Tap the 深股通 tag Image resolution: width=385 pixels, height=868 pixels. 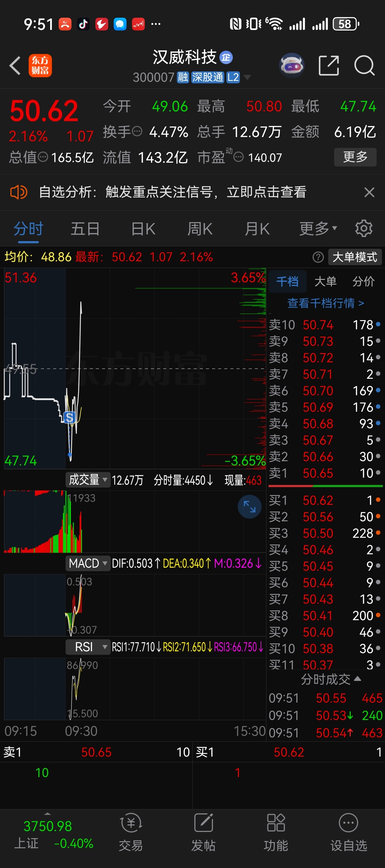(208, 77)
